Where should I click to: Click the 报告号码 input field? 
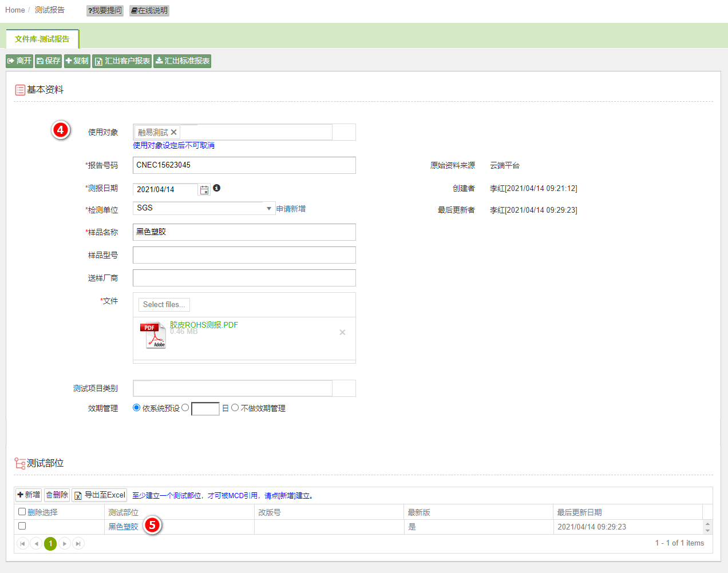coord(244,165)
